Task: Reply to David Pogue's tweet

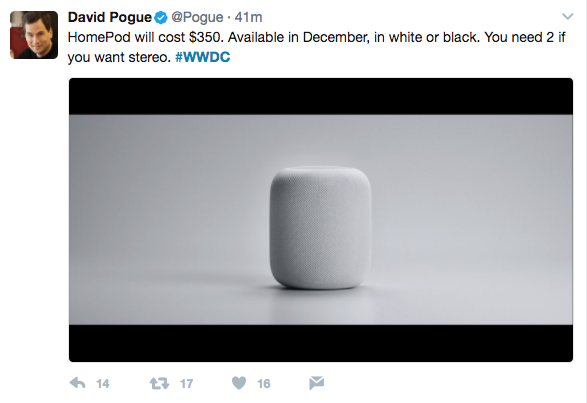Action: pos(77,383)
